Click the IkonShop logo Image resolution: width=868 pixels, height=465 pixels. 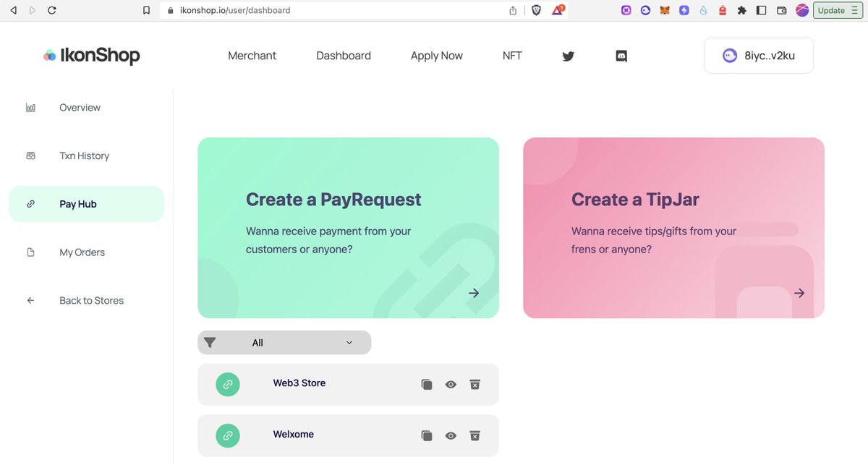click(x=91, y=56)
